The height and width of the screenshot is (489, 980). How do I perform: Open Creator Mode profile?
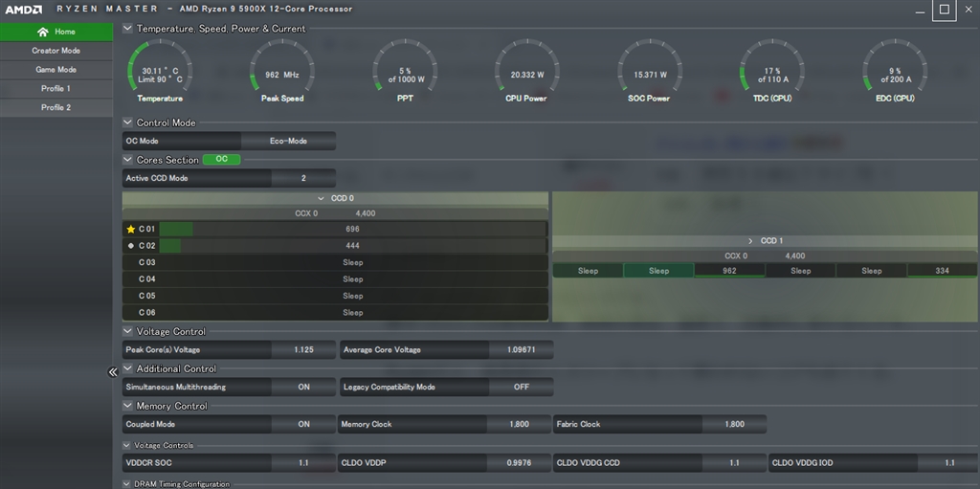coord(56,51)
